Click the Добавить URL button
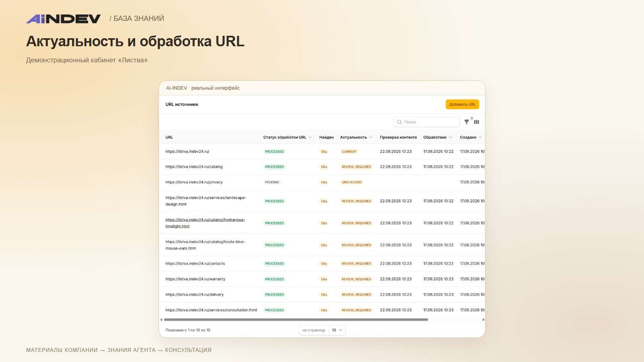The height and width of the screenshot is (362, 644). (x=462, y=104)
